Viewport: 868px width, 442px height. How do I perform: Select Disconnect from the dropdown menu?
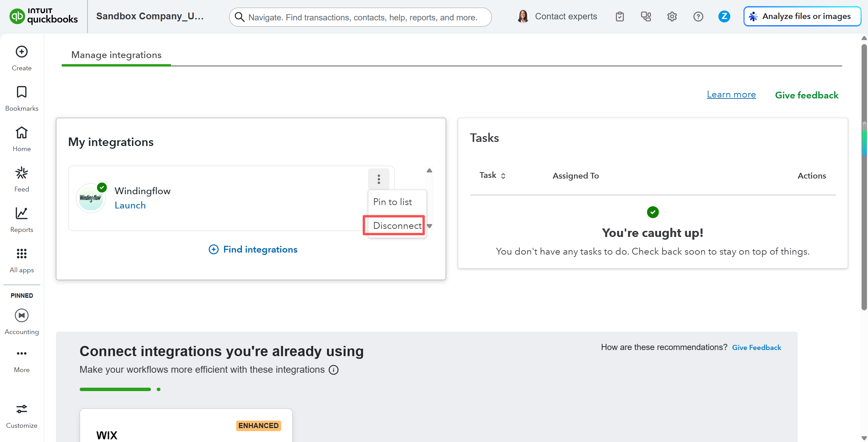pyautogui.click(x=397, y=225)
